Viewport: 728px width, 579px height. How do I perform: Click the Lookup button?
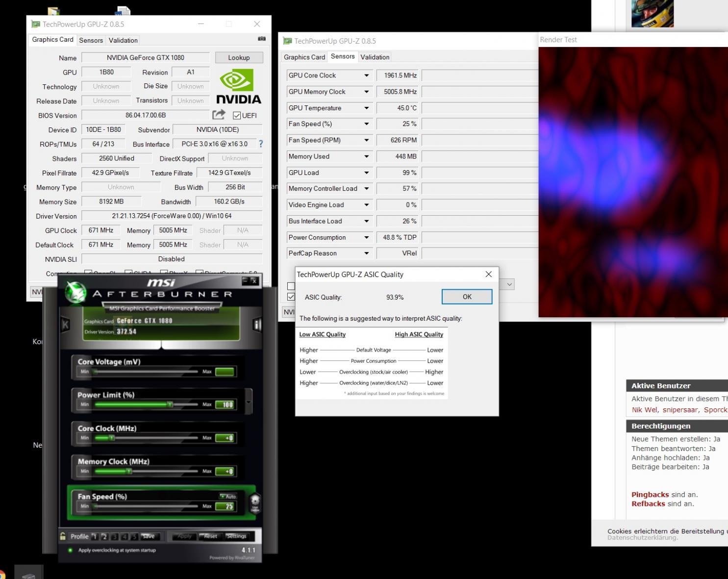coord(239,57)
